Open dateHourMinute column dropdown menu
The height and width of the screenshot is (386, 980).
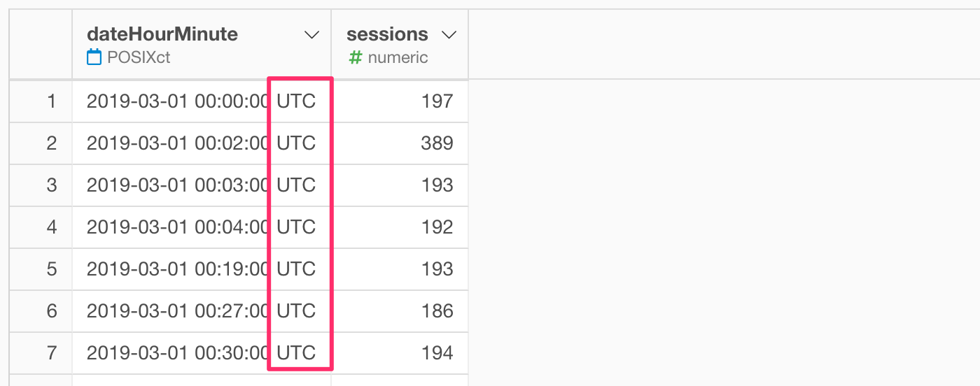311,35
